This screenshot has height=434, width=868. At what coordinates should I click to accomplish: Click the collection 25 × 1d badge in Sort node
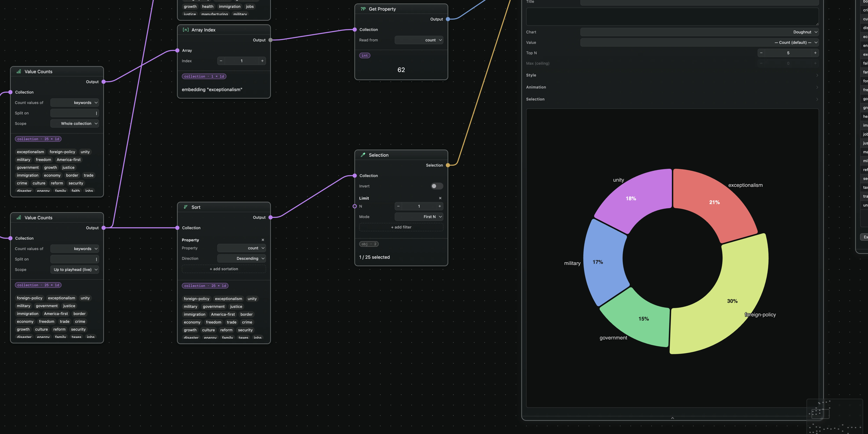coord(205,286)
